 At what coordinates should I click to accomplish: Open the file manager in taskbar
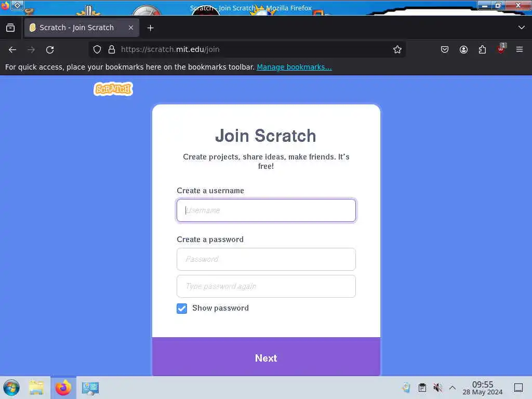(36, 388)
